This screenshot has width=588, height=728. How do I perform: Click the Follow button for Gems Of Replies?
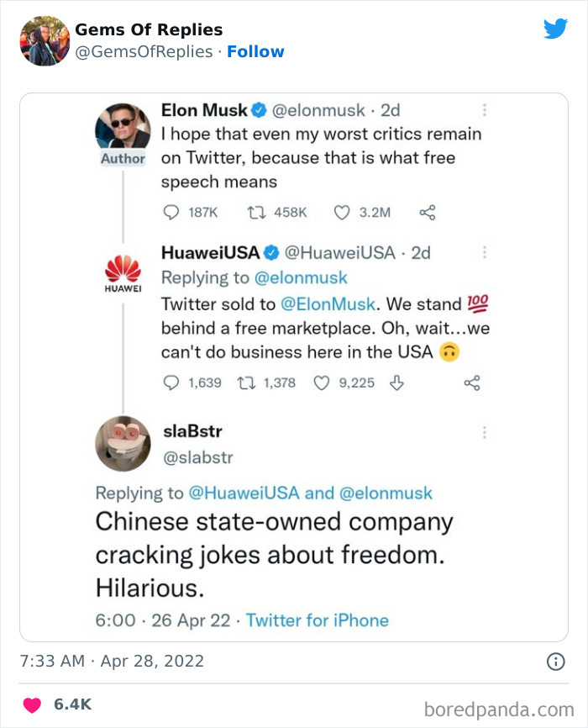(x=256, y=51)
